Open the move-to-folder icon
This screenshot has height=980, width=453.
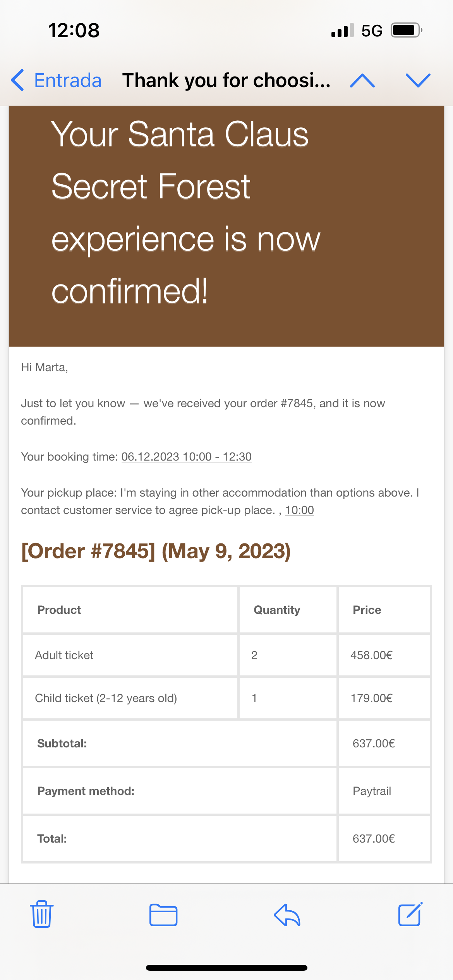click(x=163, y=915)
